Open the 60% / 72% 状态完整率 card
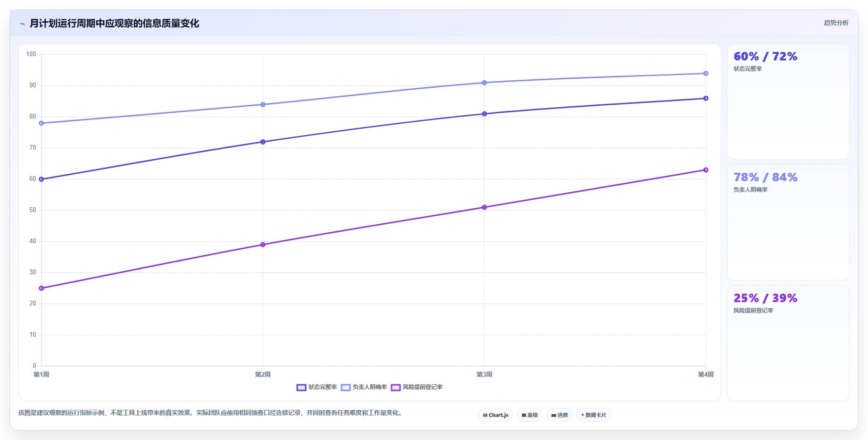The image size is (868, 440). click(x=788, y=102)
